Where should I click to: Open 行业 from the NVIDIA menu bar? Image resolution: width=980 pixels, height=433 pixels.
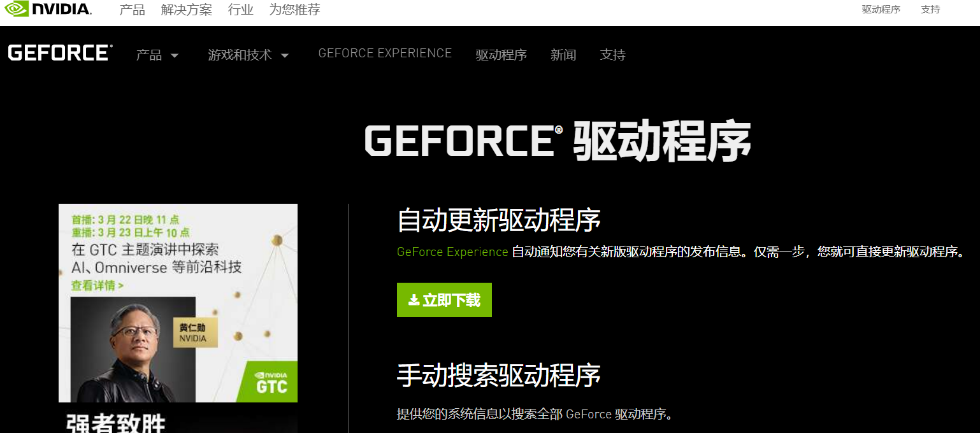point(240,9)
